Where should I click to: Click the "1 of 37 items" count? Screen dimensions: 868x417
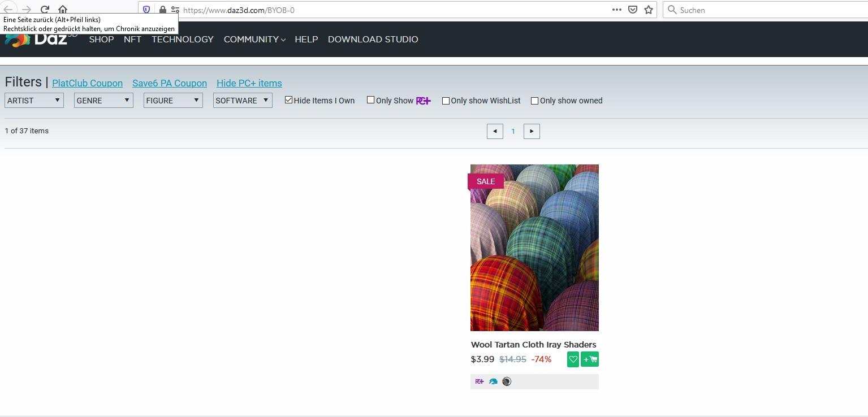tap(27, 131)
